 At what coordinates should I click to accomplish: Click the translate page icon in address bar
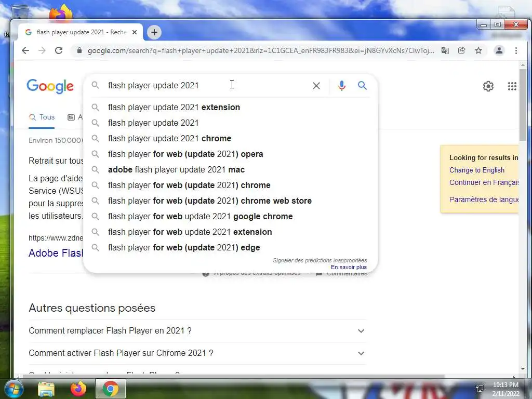click(x=445, y=50)
